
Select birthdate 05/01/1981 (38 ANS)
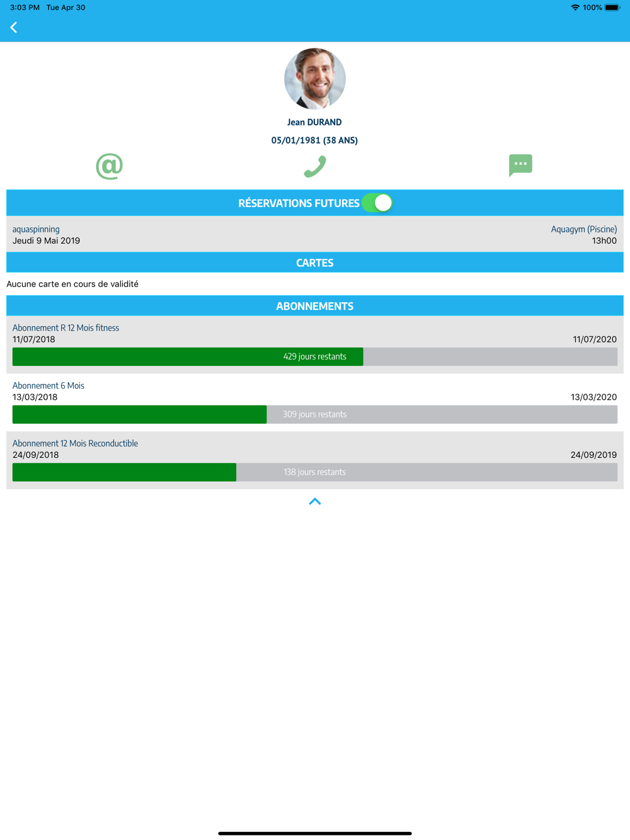[314, 140]
